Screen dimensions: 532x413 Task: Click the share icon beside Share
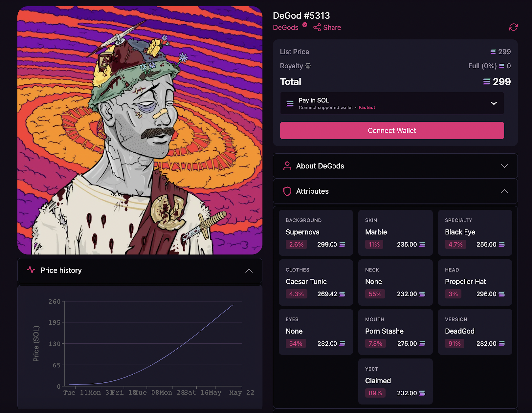pyautogui.click(x=317, y=27)
